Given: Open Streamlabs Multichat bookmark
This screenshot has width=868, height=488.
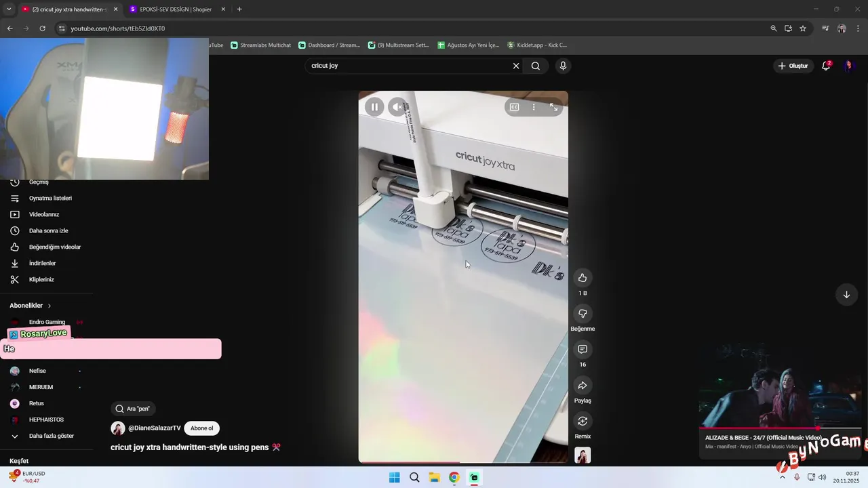Looking at the screenshot, I should coord(260,45).
